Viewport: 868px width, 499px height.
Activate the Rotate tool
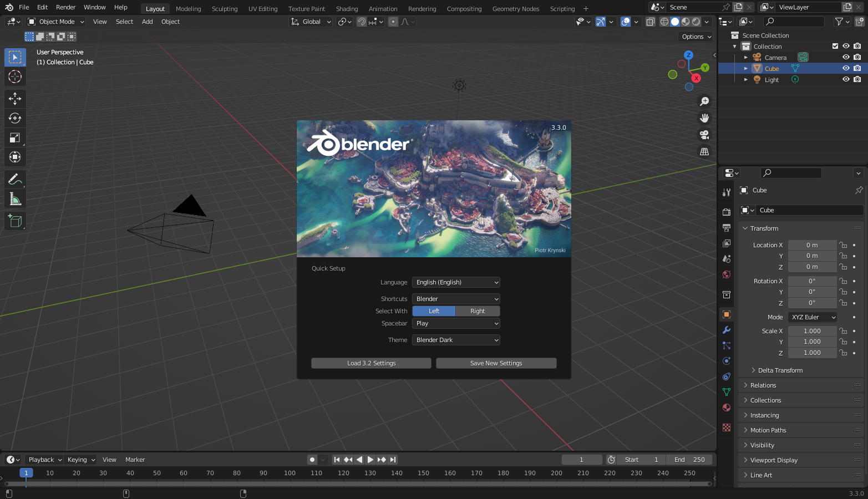pyautogui.click(x=15, y=118)
